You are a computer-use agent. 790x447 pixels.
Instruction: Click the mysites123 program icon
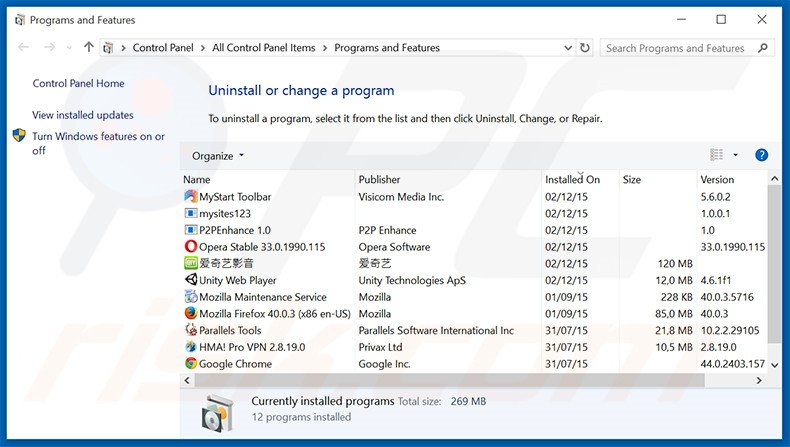[x=190, y=213]
